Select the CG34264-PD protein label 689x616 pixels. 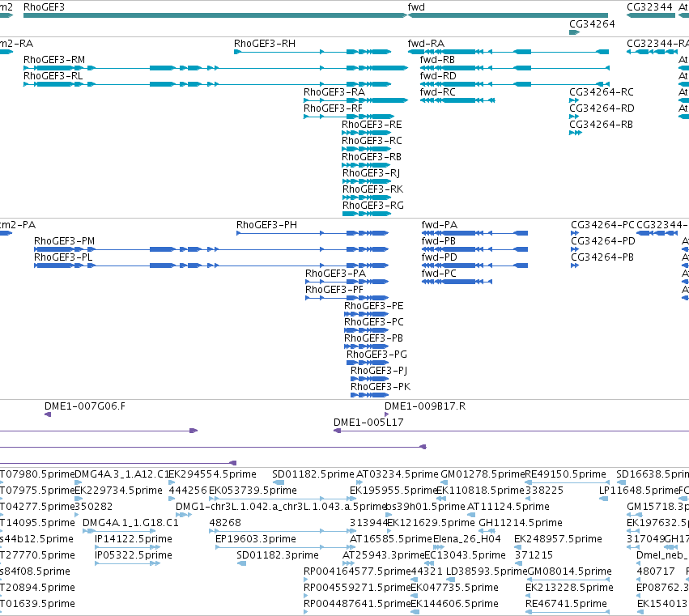click(x=603, y=241)
